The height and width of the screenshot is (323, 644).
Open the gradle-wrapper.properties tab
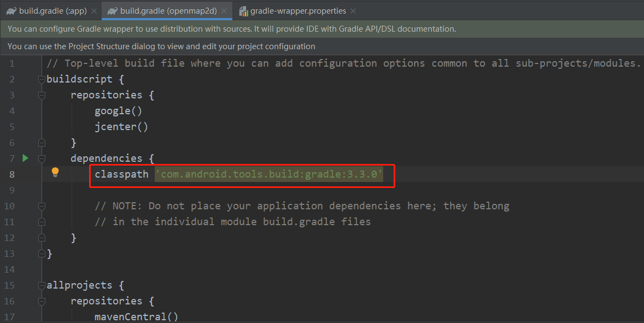point(297,11)
